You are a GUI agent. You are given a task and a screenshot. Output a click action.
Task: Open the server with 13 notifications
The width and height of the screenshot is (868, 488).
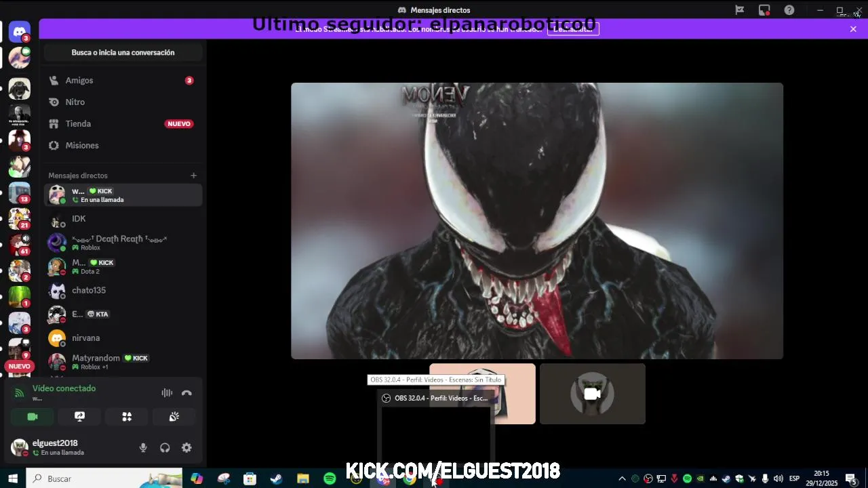(20, 193)
